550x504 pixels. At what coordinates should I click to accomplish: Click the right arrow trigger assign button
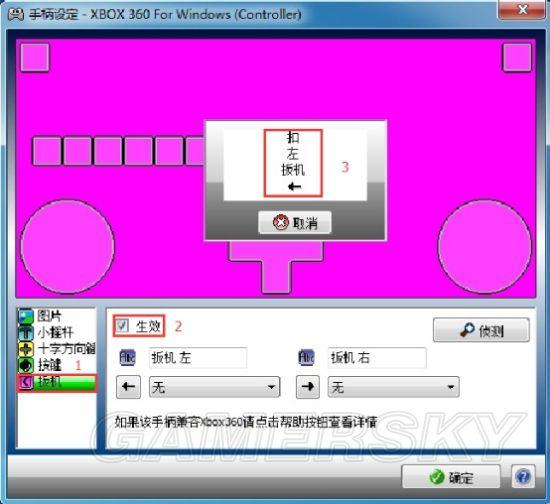(x=308, y=387)
